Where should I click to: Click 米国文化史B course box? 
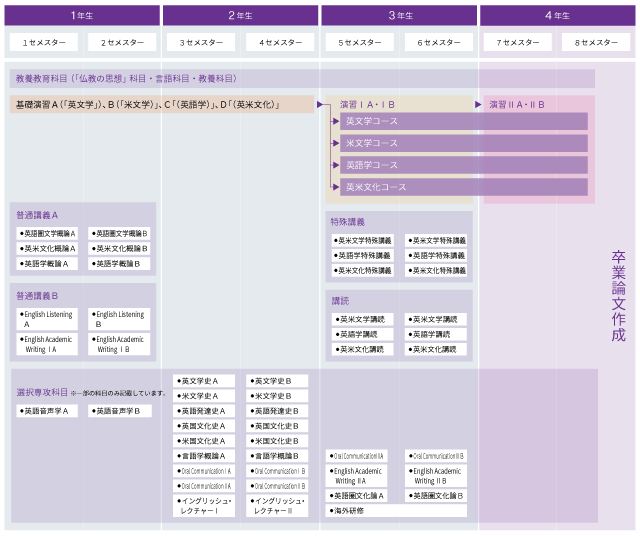tap(277, 441)
